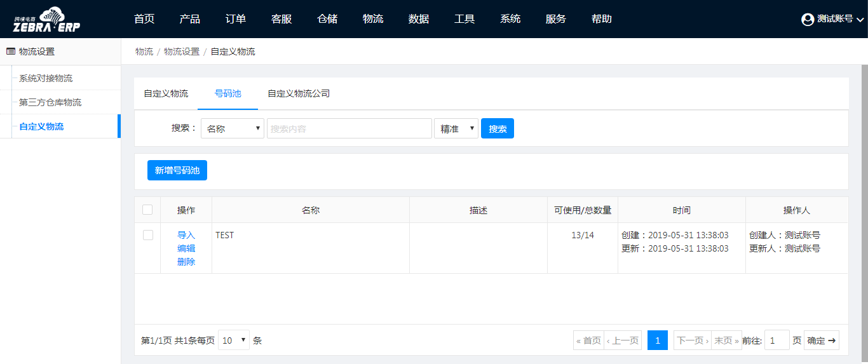Click the 新增号码池 button
The image size is (868, 364).
coord(177,170)
